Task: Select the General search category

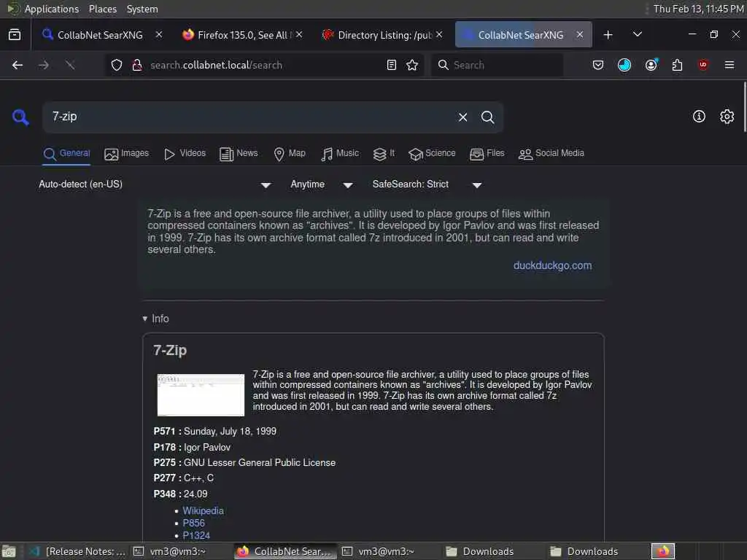Action: click(66, 153)
